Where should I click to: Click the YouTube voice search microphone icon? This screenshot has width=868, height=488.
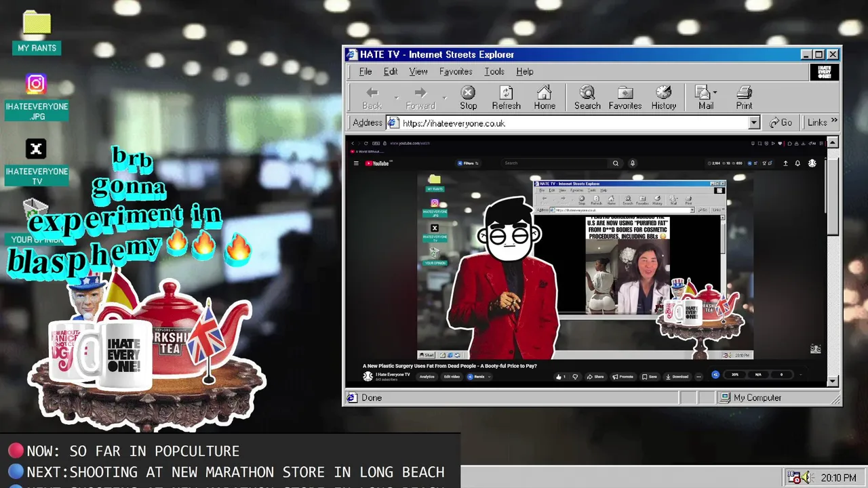click(x=633, y=163)
